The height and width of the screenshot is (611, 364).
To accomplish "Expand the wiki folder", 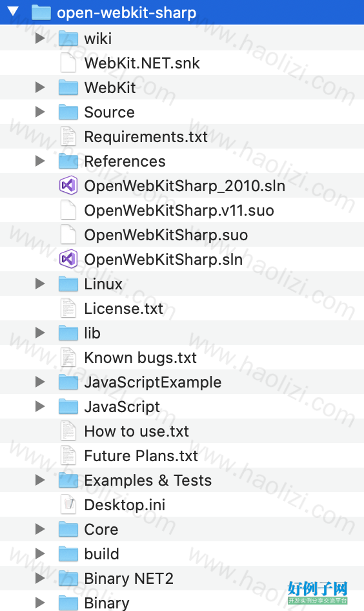I will coord(40,38).
